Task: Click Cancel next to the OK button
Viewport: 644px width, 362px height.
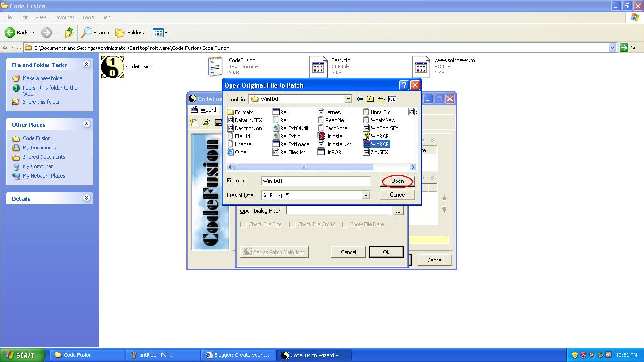Action: tap(348, 252)
